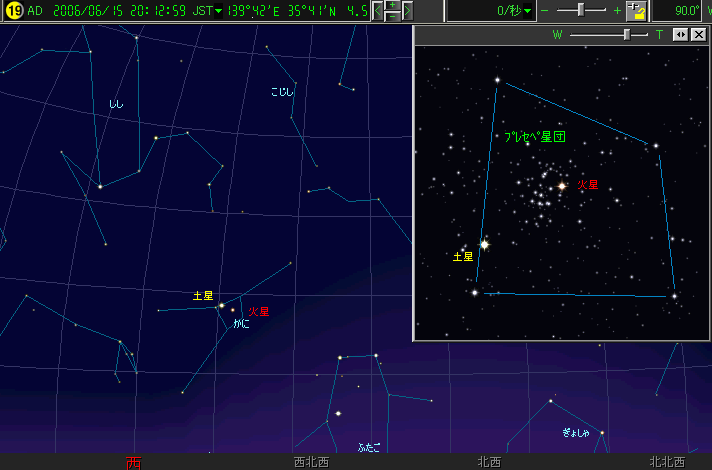
Task: Toggle the yellow lock icon
Action: coord(636,11)
